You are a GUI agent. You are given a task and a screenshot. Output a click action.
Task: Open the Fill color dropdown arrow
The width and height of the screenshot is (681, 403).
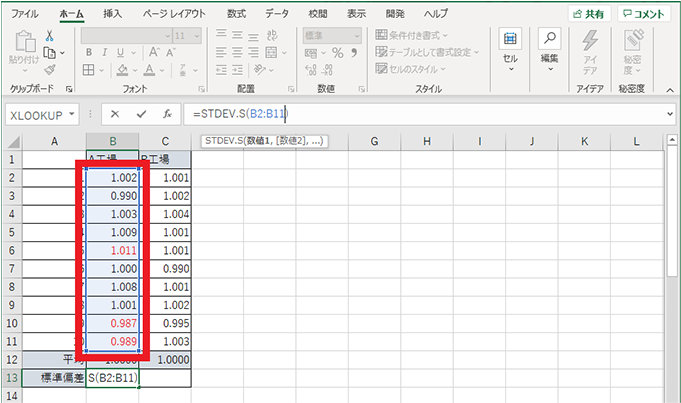(x=135, y=70)
